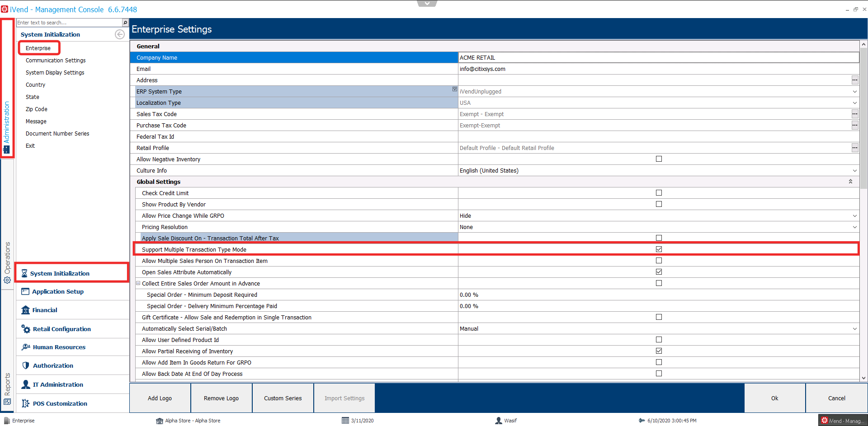Click Custom Series button
This screenshot has width=868, height=426.
tap(283, 398)
